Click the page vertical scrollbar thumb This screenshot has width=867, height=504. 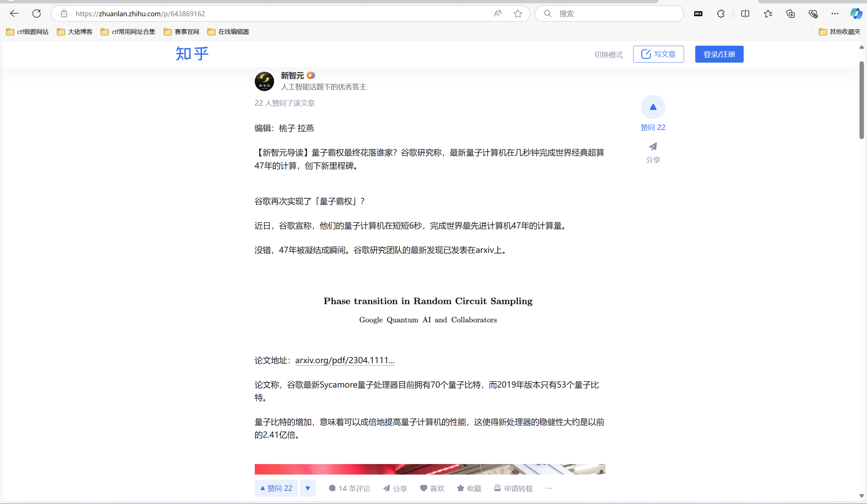[x=862, y=100]
